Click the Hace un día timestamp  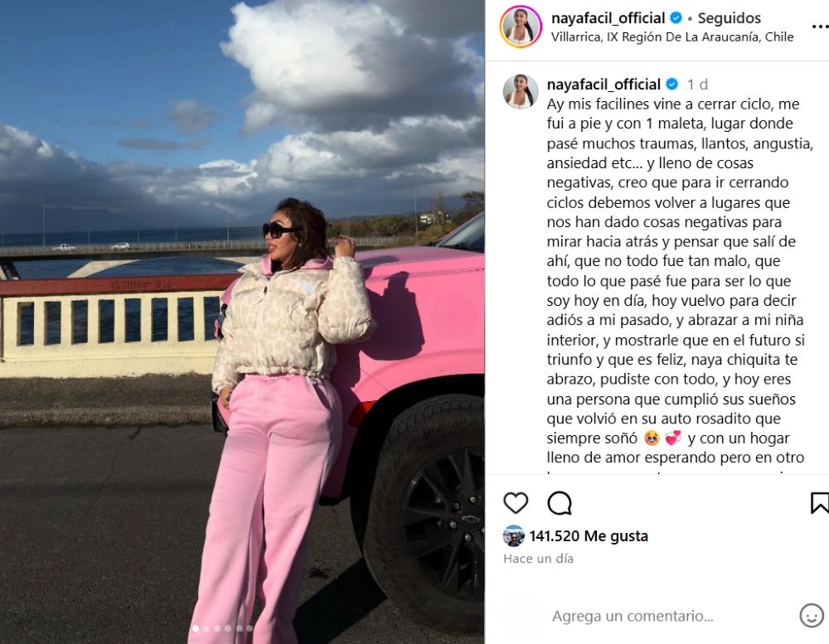coord(538,559)
